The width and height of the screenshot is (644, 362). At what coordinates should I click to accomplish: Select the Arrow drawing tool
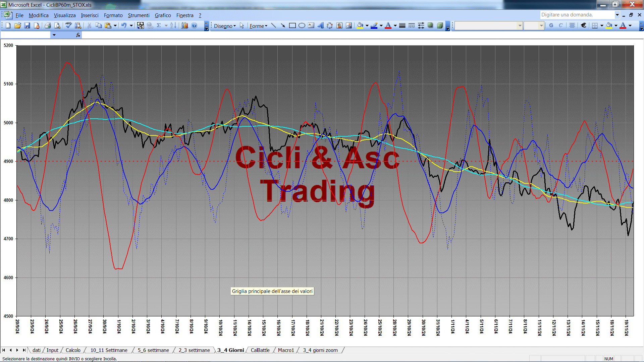pos(283,25)
